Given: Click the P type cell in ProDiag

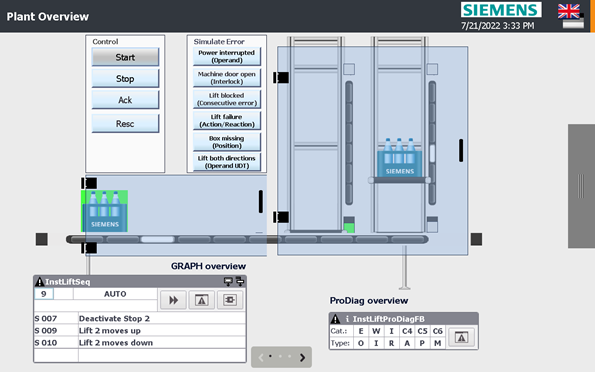Looking at the screenshot, I should 422,343.
